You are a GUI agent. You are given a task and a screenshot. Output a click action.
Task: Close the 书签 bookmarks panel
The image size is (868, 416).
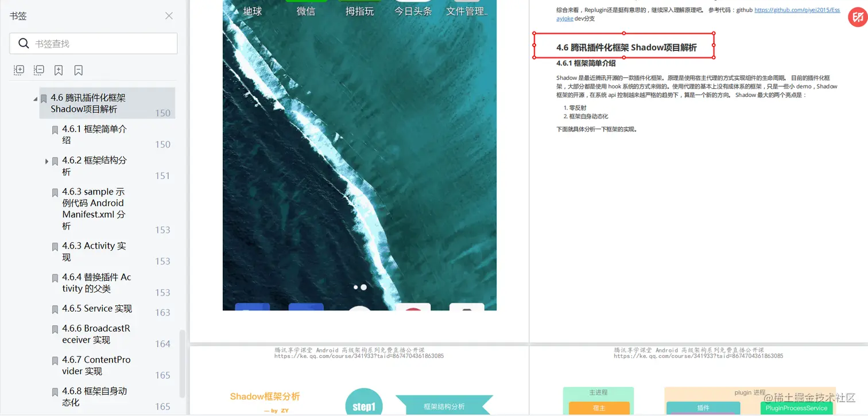pyautogui.click(x=168, y=16)
